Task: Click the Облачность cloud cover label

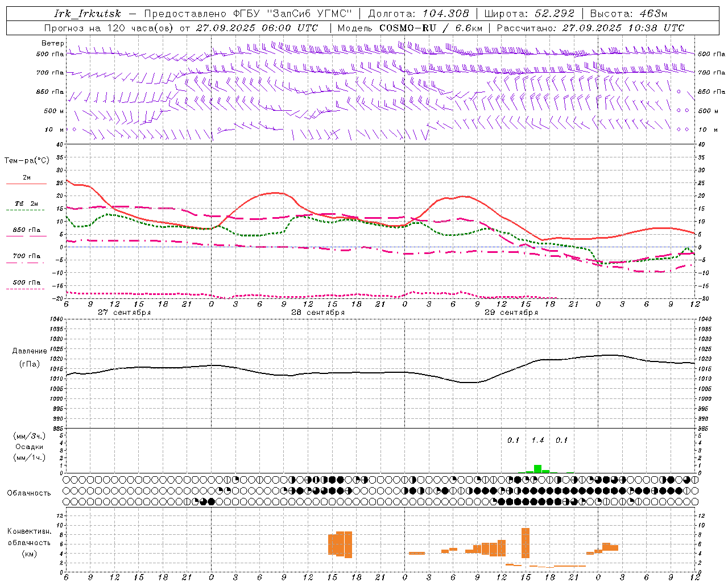Action: [x=29, y=493]
